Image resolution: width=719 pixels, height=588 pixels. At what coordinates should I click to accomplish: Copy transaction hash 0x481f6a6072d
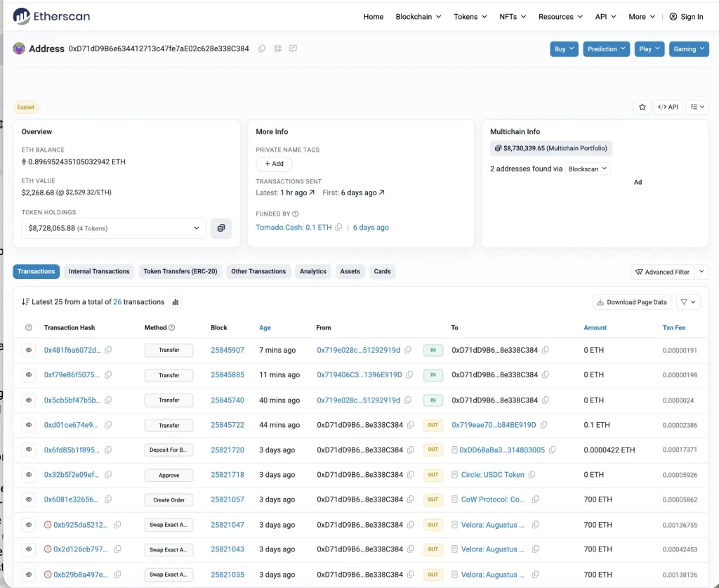(x=108, y=350)
